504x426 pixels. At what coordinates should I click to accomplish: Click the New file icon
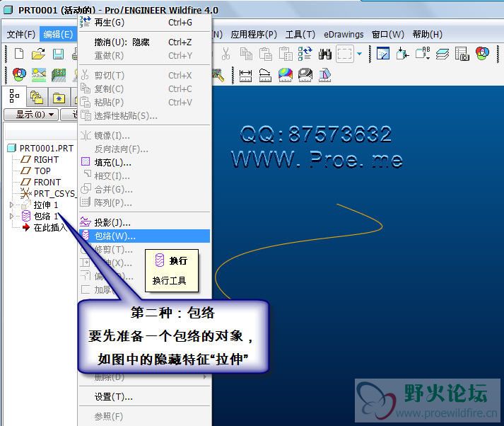point(19,54)
